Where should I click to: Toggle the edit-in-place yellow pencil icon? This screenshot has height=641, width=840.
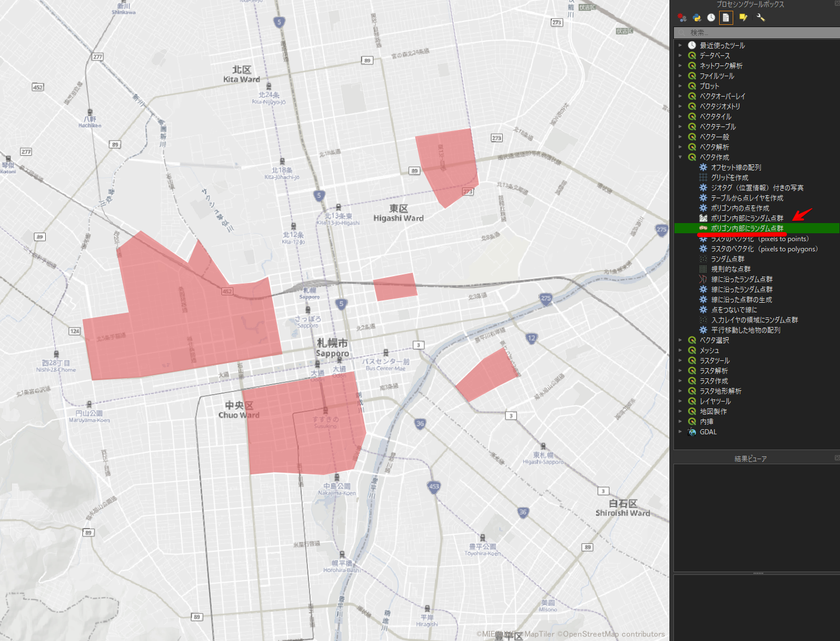coord(743,18)
